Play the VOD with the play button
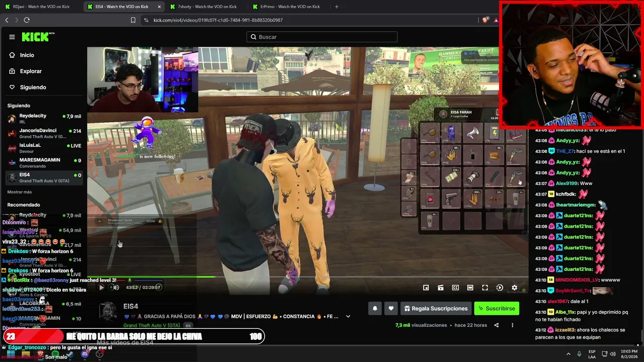The image size is (644, 362). 101,288
